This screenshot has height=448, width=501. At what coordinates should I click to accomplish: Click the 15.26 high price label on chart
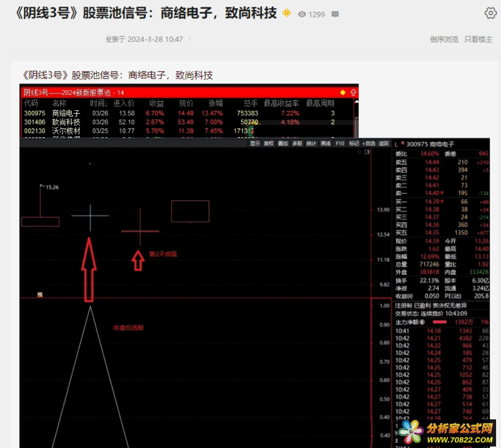click(x=52, y=187)
